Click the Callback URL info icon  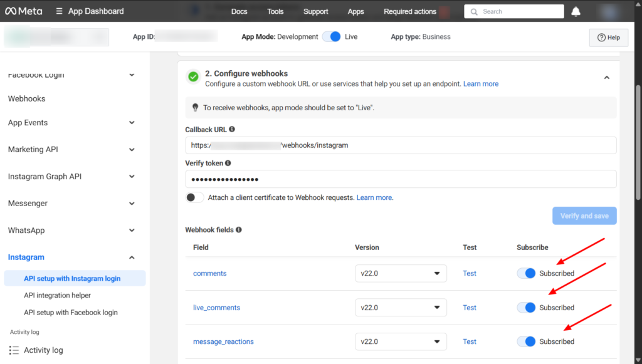pos(232,129)
